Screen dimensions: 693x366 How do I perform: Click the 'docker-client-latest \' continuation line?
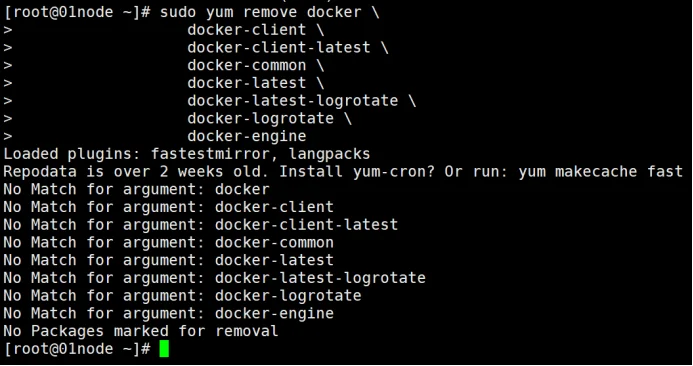click(x=288, y=48)
